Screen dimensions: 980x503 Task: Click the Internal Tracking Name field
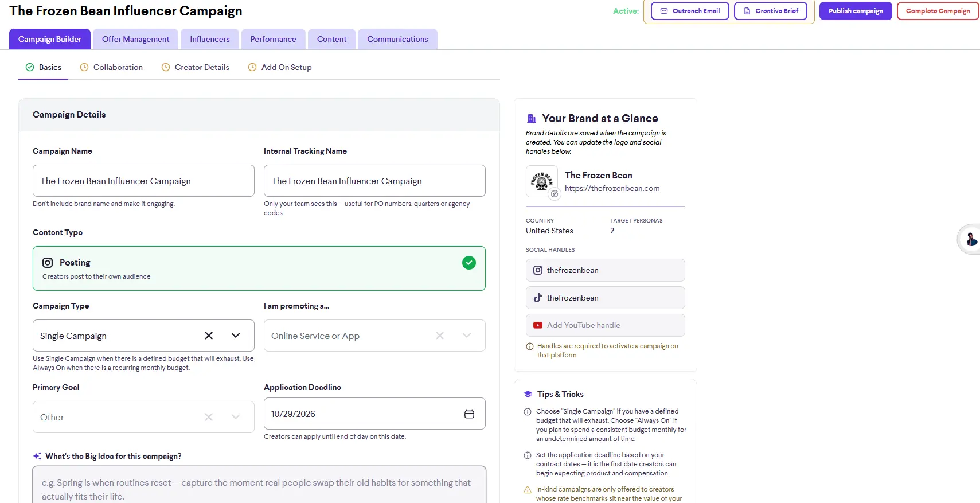374,181
